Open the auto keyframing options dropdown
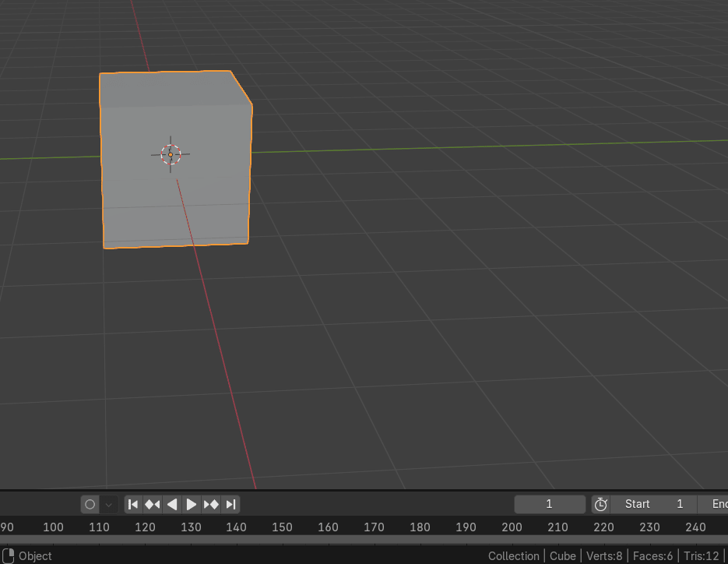Image resolution: width=728 pixels, height=564 pixels. pyautogui.click(x=109, y=504)
